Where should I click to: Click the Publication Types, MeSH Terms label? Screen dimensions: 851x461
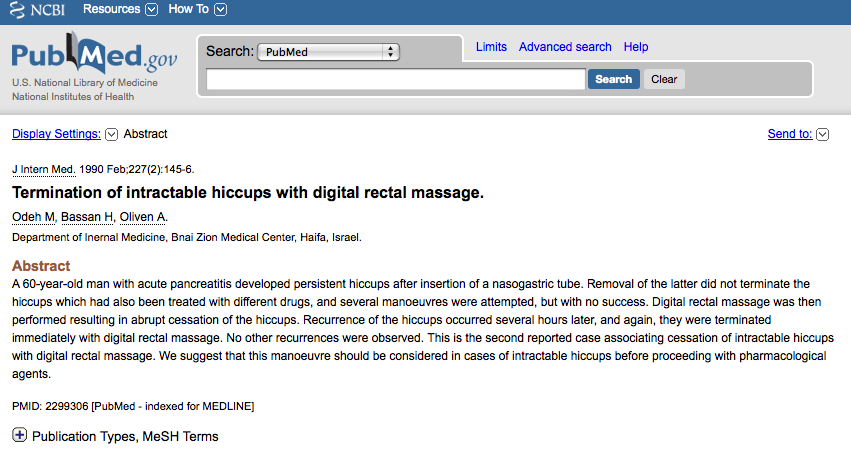[x=125, y=437]
